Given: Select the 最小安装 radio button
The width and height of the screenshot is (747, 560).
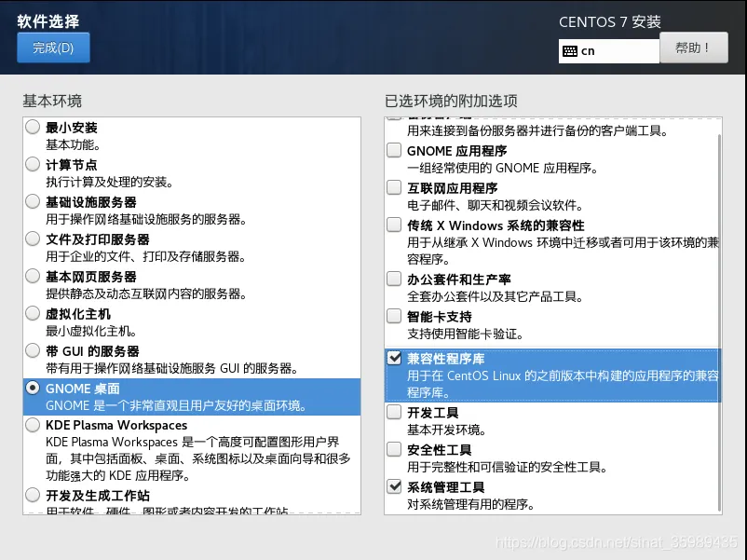Looking at the screenshot, I should [34, 128].
